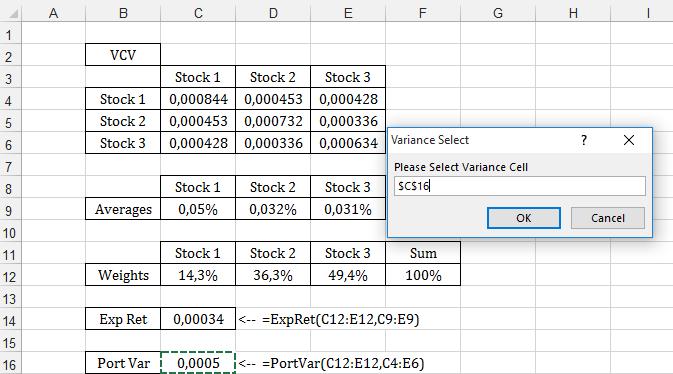The height and width of the screenshot is (374, 673).
Task: Click the Stock 1 weight cell 14,3%
Action: (x=198, y=275)
